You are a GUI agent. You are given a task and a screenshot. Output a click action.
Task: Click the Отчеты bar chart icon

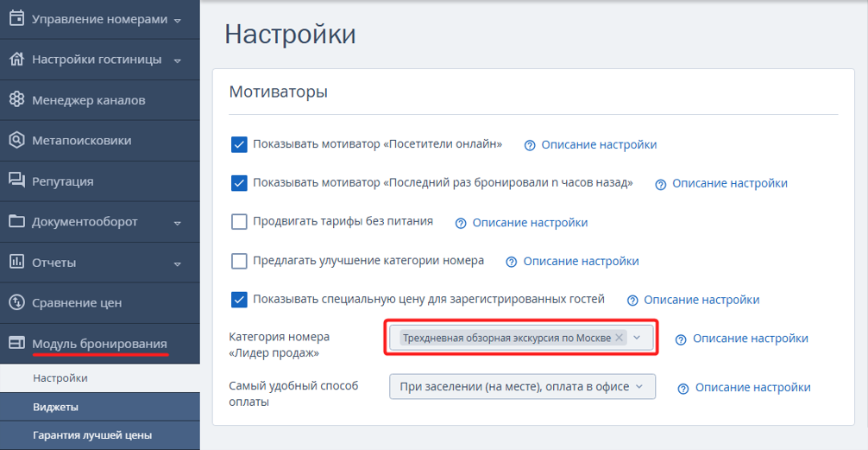16,262
